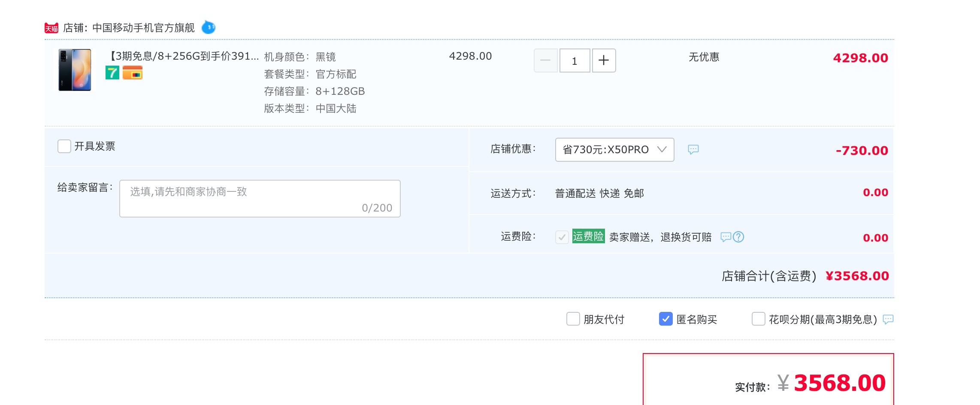Click the quantity input field showing 1

(575, 60)
